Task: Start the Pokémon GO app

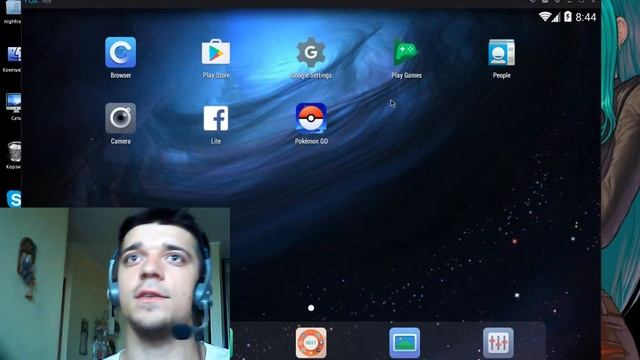Action: tap(311, 118)
